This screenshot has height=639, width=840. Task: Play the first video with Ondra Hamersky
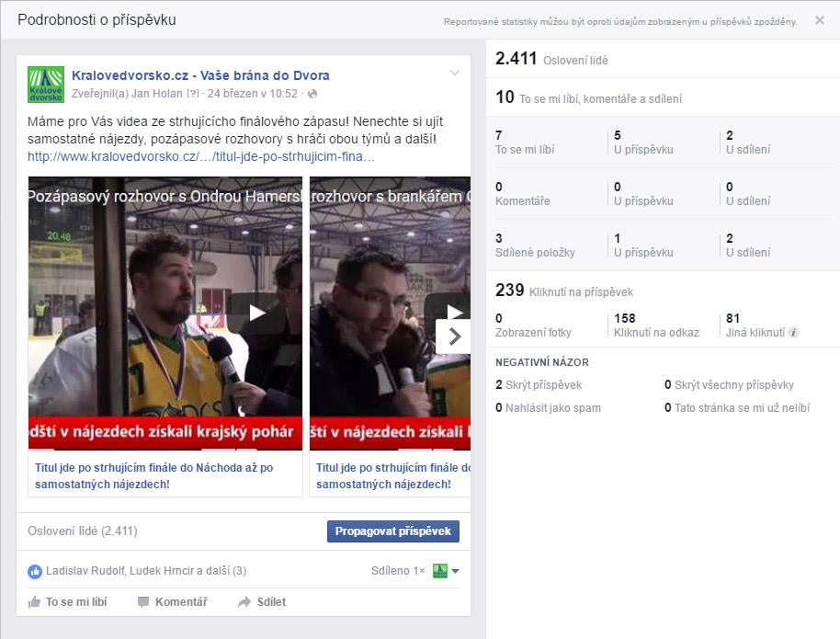(256, 313)
